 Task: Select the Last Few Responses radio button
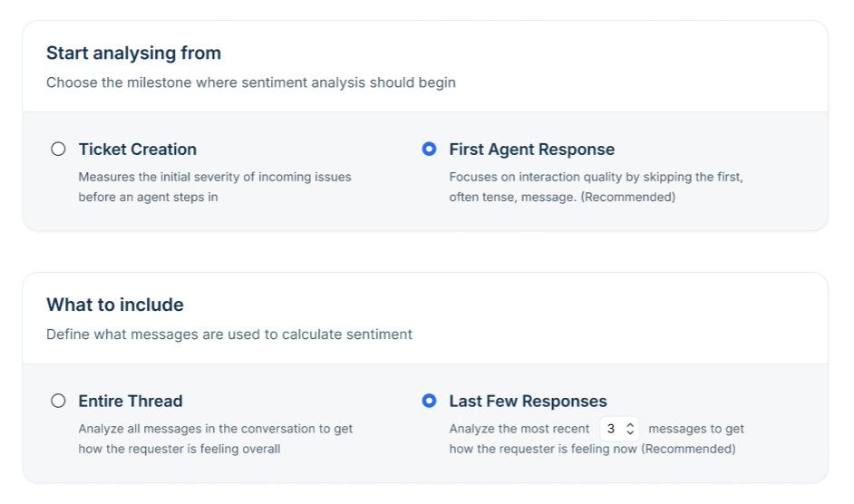(x=429, y=401)
